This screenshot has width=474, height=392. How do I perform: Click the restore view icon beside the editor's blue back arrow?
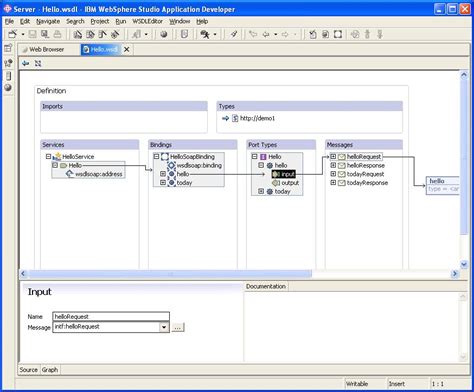38,63
